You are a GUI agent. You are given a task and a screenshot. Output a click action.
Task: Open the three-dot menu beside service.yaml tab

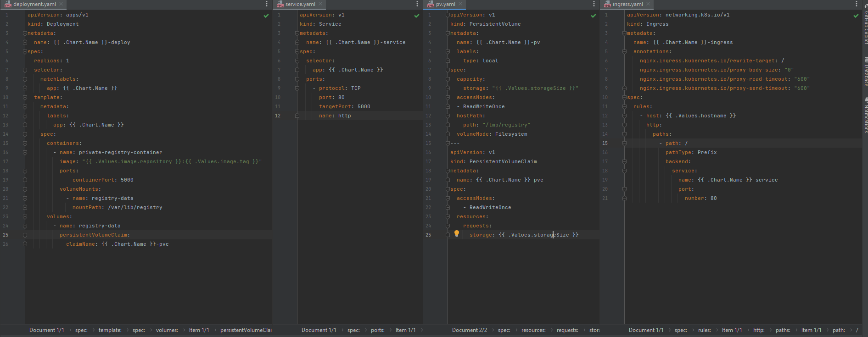[x=417, y=4]
